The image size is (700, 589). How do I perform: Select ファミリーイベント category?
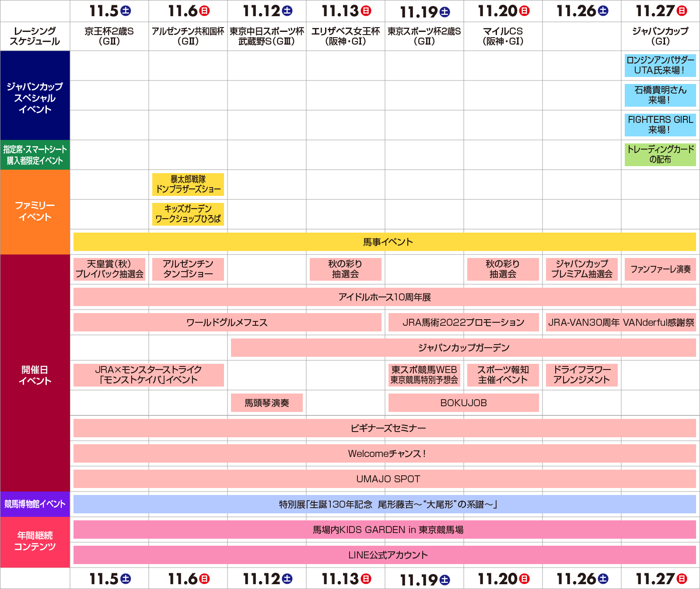pos(35,212)
